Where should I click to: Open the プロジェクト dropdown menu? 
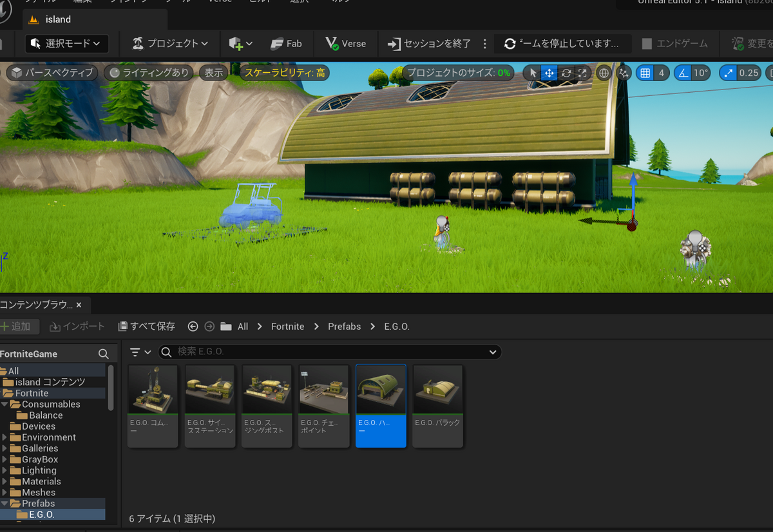pos(170,44)
